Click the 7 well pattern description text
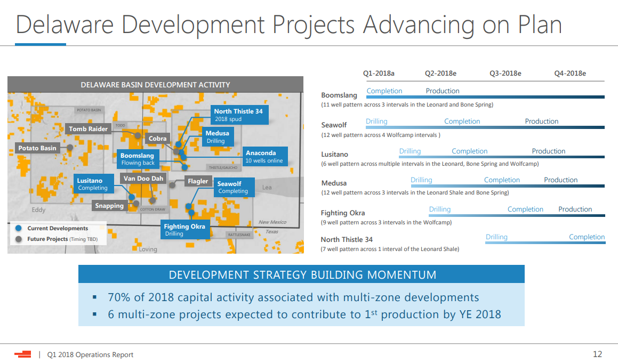Image resolution: width=618 pixels, height=364 pixels. click(390, 249)
